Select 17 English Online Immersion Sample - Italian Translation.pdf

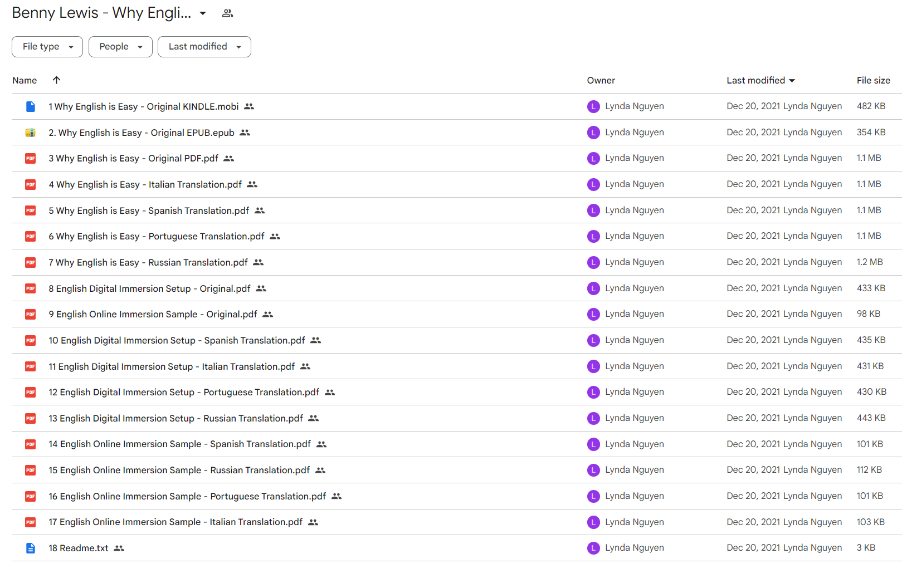(x=175, y=522)
